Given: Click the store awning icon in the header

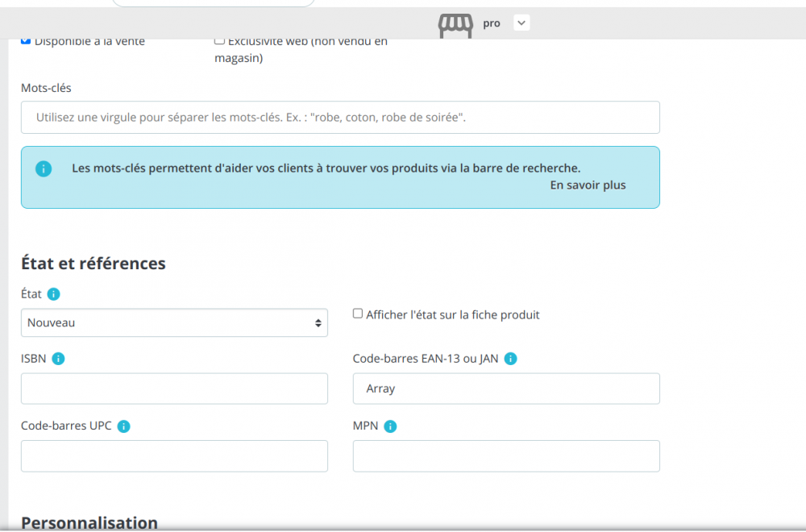Looking at the screenshot, I should [455, 23].
